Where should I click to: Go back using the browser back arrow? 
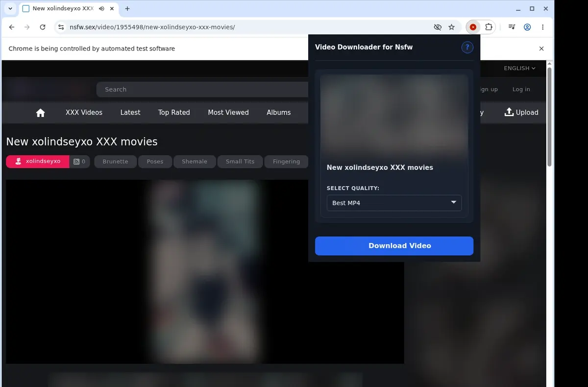pyautogui.click(x=12, y=27)
